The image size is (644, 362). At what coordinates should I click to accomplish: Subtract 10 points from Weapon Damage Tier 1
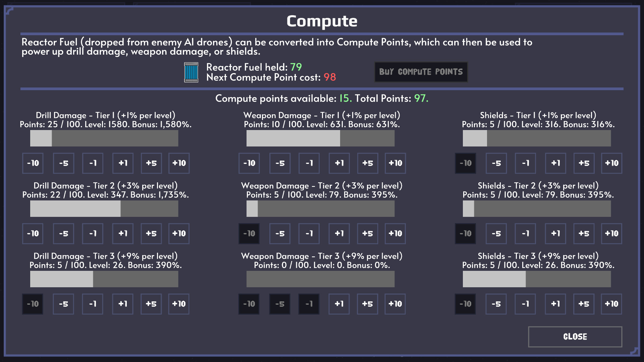249,163
